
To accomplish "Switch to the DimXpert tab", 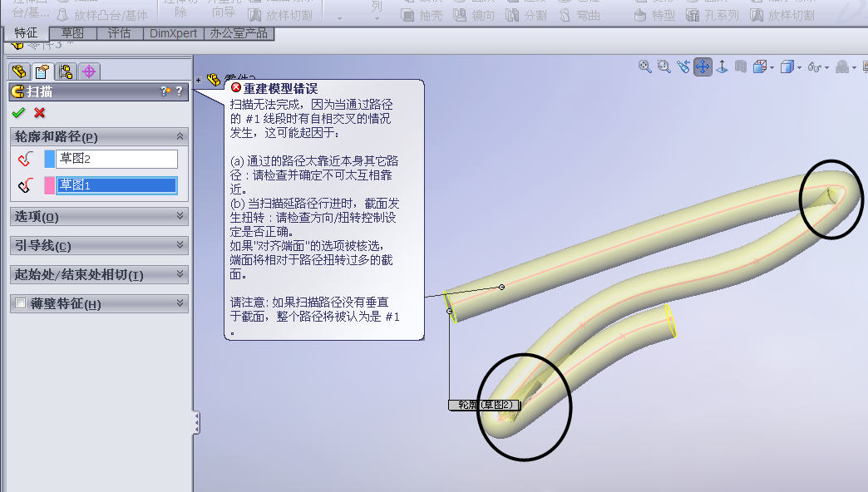I will [173, 33].
